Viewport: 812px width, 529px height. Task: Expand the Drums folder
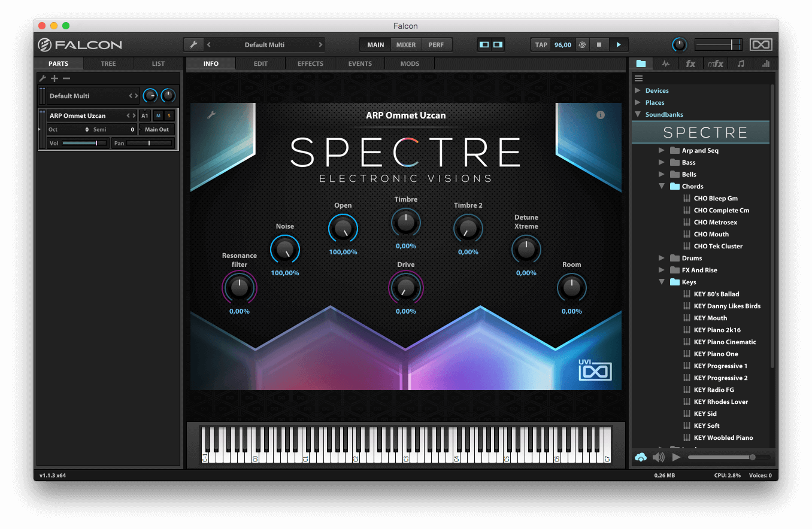point(662,258)
